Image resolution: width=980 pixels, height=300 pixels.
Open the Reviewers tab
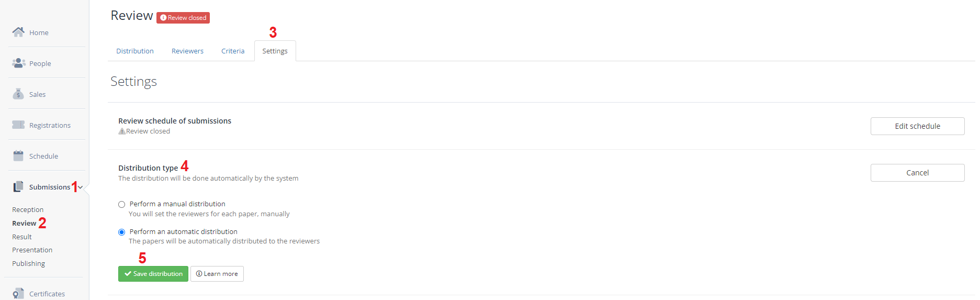(187, 51)
